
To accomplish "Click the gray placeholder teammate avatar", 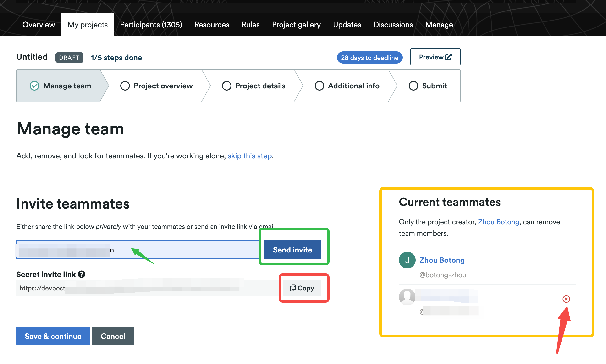I will 407,297.
